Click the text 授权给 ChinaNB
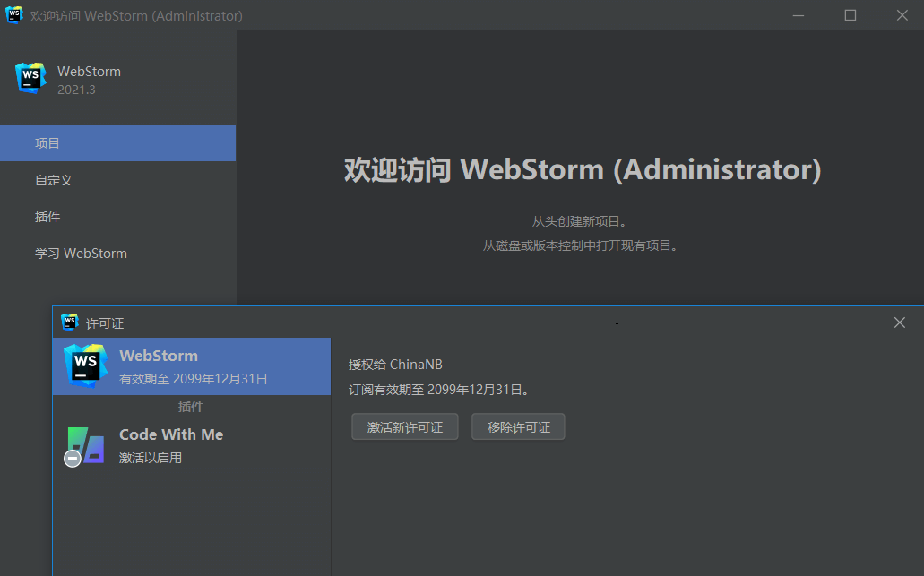The width and height of the screenshot is (924, 576). coord(395,365)
